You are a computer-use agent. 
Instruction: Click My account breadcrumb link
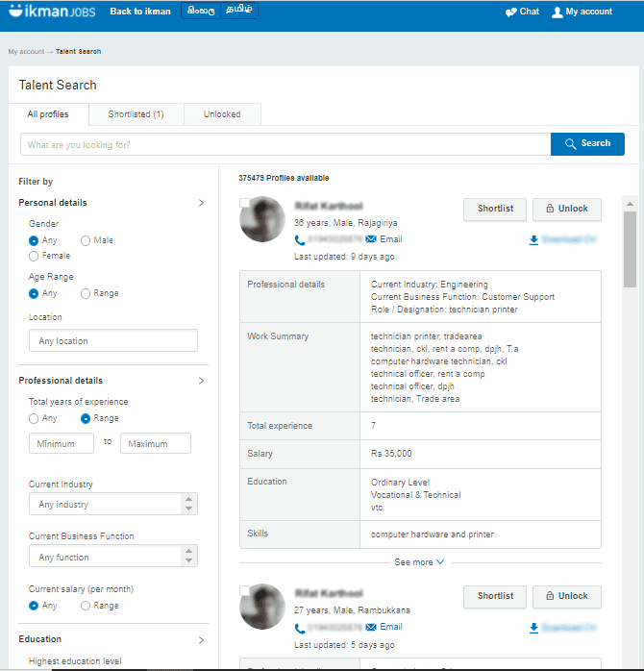pyautogui.click(x=26, y=51)
